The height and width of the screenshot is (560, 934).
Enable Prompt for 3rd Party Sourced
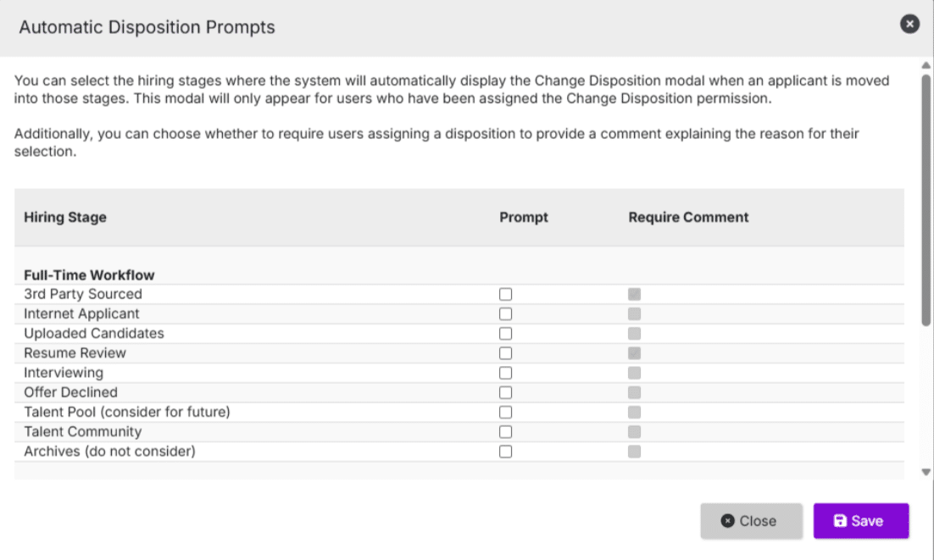click(x=506, y=294)
